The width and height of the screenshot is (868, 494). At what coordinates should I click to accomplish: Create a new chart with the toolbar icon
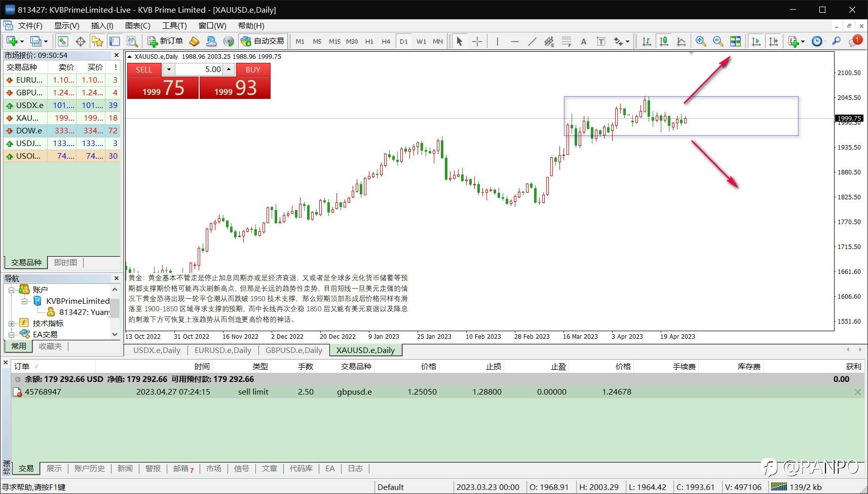pyautogui.click(x=12, y=42)
